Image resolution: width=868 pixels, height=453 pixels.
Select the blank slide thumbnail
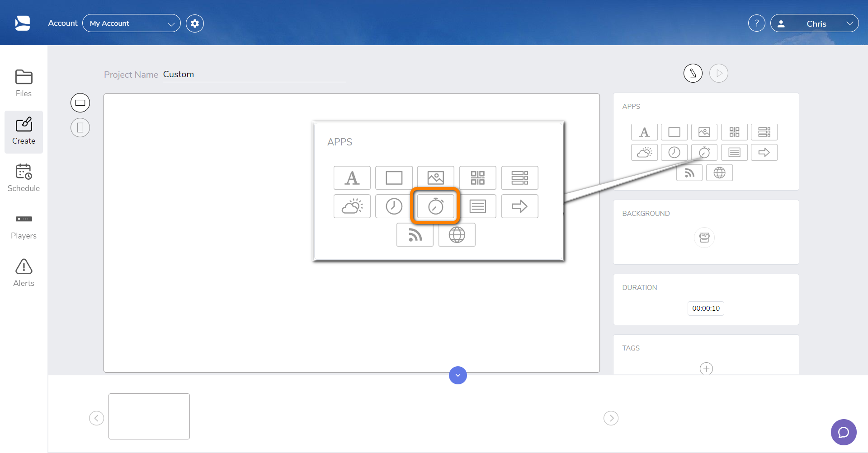tap(149, 416)
